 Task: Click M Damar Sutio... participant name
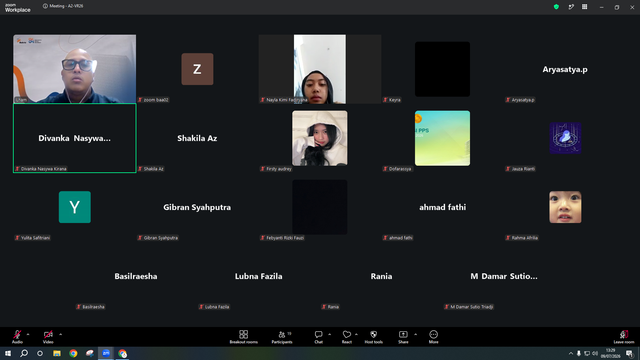click(504, 276)
